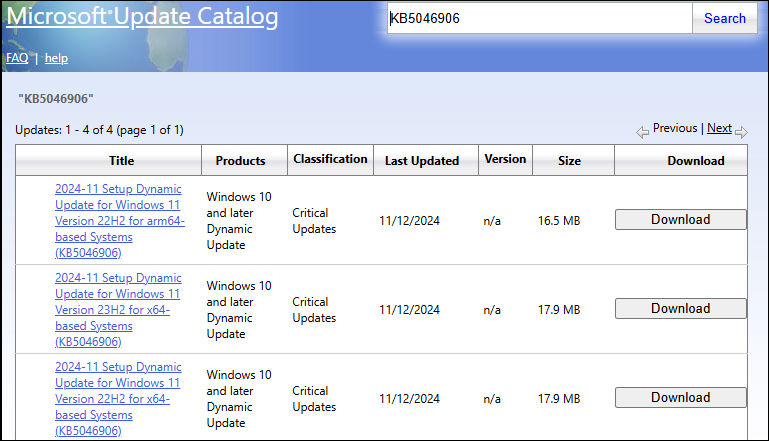The width and height of the screenshot is (769, 441).
Task: Download the 22H2 x64 17.9 MB update
Action: [x=681, y=397]
